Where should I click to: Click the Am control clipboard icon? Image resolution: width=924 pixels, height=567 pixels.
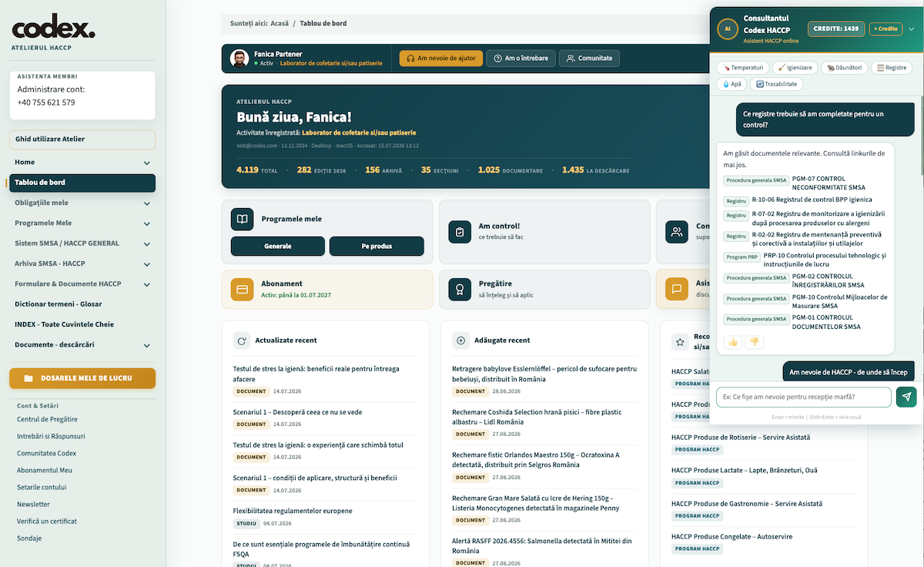pyautogui.click(x=460, y=231)
